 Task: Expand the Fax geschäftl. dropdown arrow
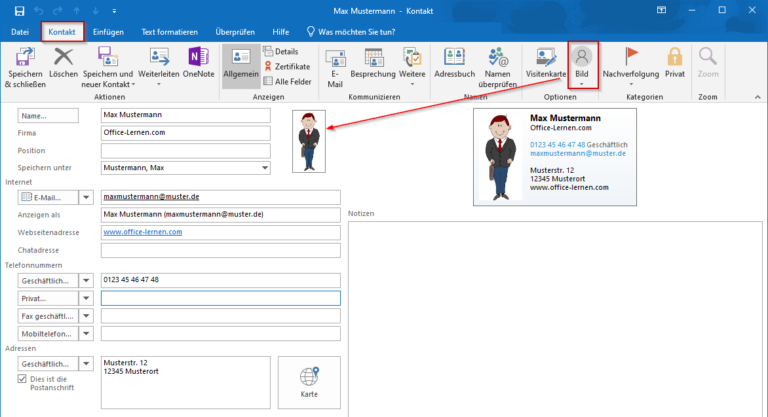(x=86, y=316)
